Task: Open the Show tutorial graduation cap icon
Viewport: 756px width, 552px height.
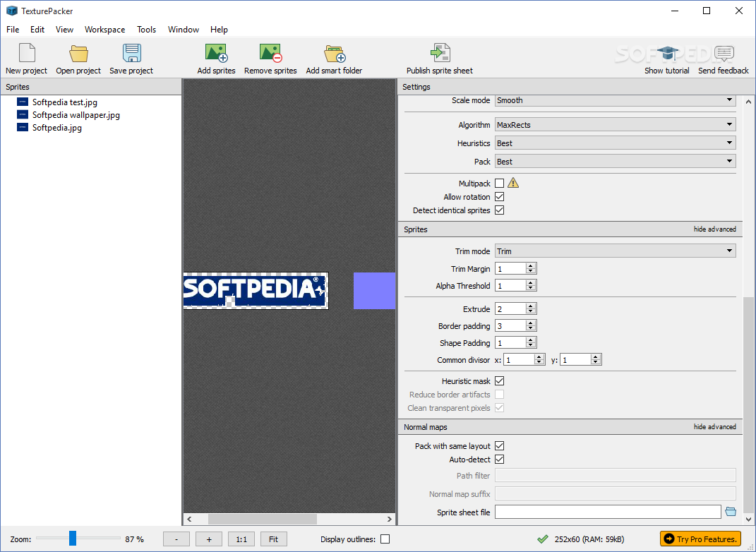Action: click(667, 53)
